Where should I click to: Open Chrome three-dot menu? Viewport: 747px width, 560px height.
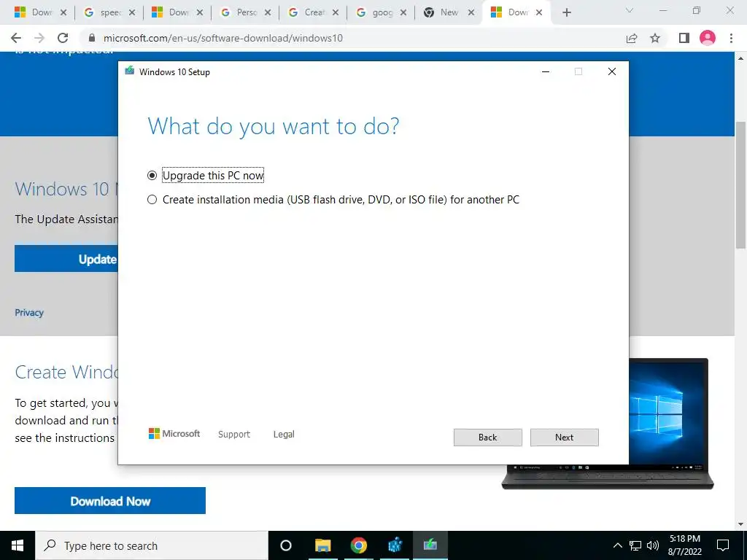(x=731, y=38)
